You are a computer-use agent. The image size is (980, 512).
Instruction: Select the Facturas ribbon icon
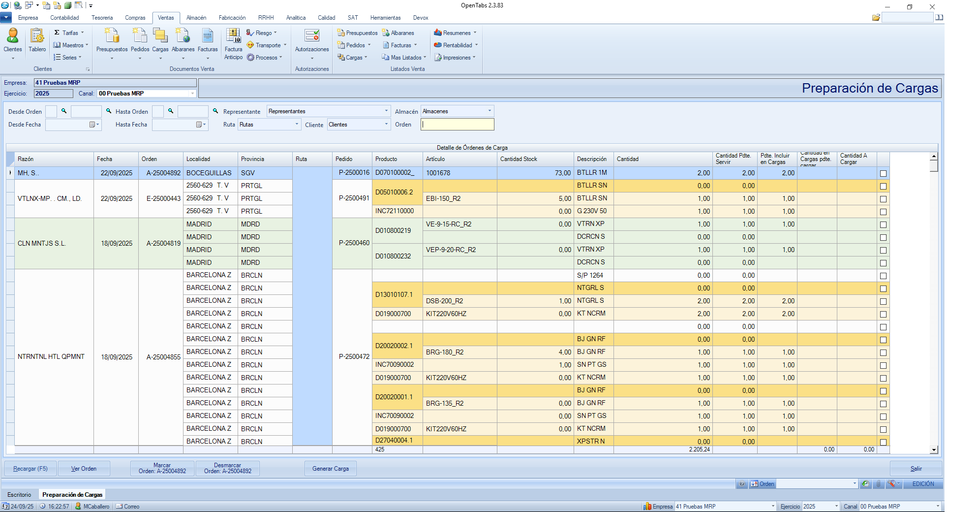click(x=207, y=39)
